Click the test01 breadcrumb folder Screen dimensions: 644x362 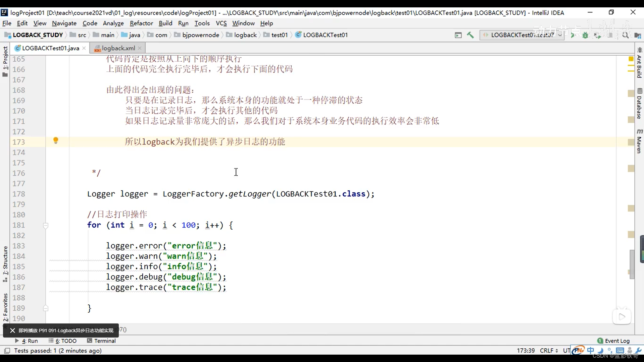(276, 35)
